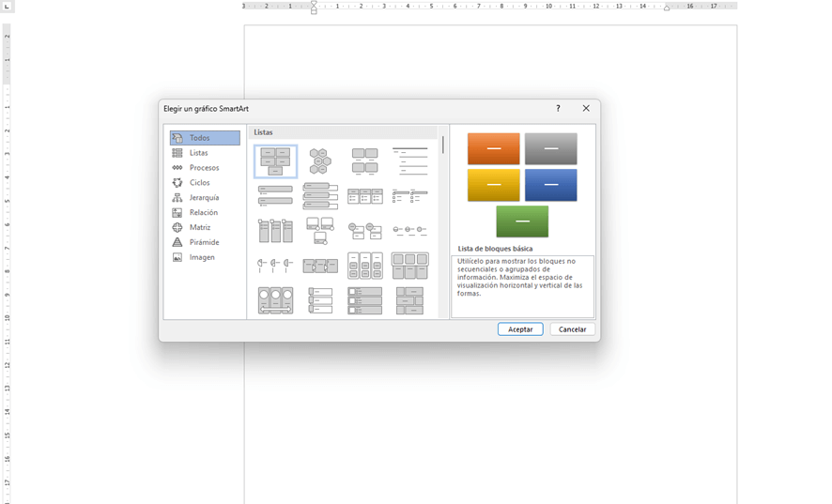Choose layout with four captioned picture blocks

[x=365, y=161]
